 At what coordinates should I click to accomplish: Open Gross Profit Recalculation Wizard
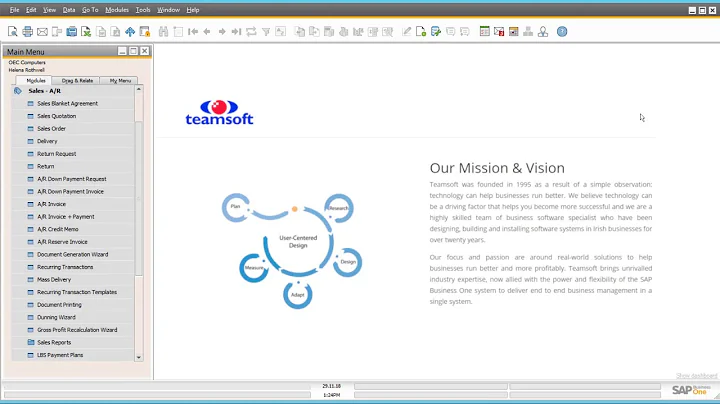pos(77,330)
